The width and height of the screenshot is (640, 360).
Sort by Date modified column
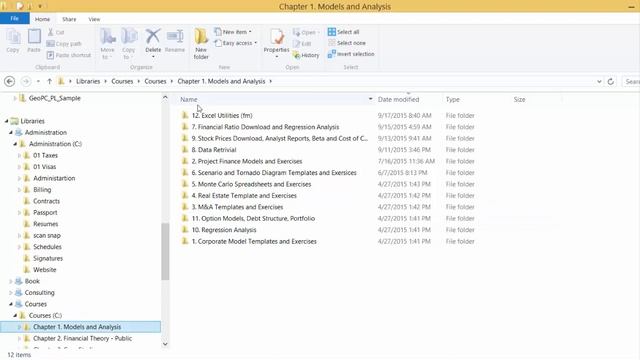[x=398, y=99]
